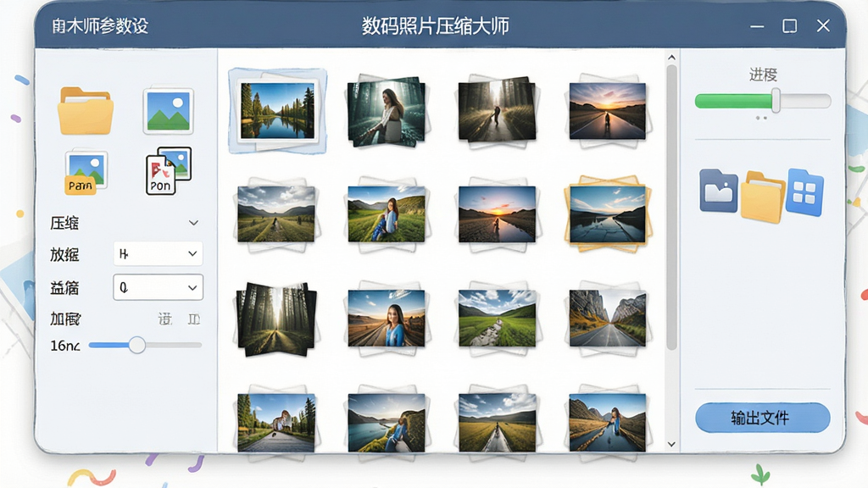The width and height of the screenshot is (868, 488).
Task: Select the green valley stream thumbnail
Action: [497, 319]
